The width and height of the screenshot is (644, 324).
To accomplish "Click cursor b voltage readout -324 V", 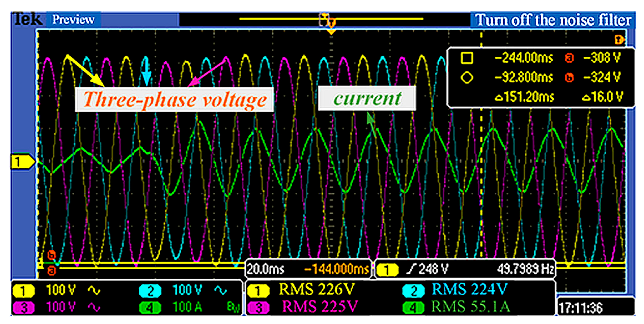I will pyautogui.click(x=602, y=77).
